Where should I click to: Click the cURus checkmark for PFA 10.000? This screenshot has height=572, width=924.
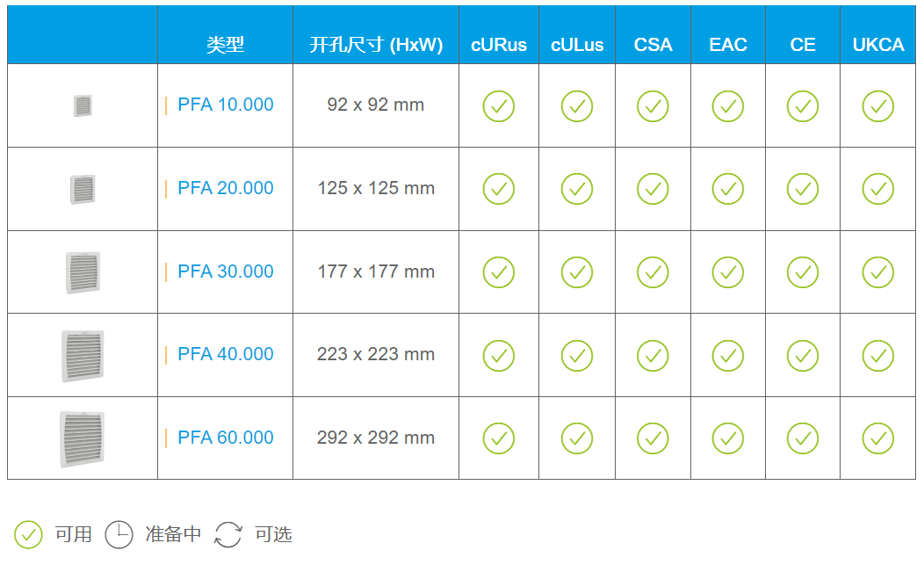tap(498, 106)
